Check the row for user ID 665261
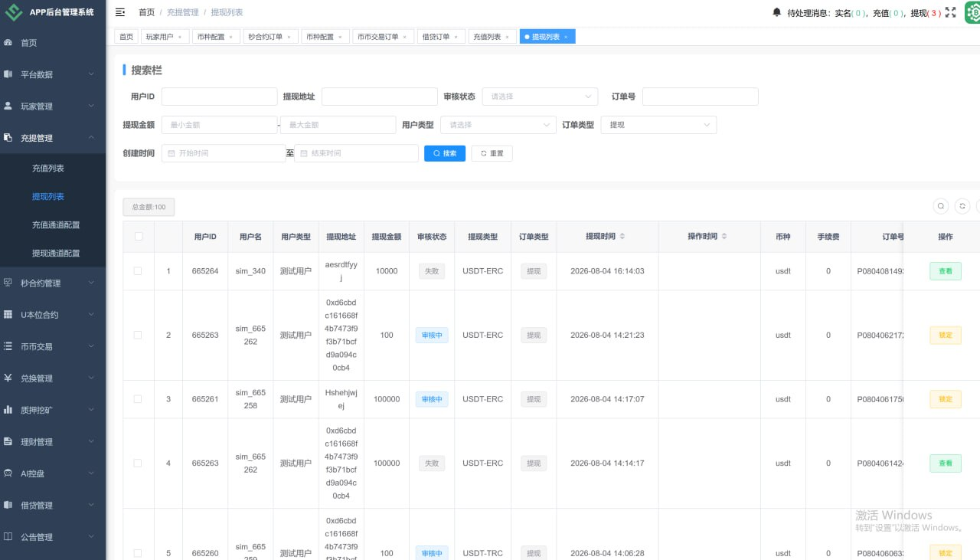This screenshot has height=560, width=980. [x=138, y=399]
